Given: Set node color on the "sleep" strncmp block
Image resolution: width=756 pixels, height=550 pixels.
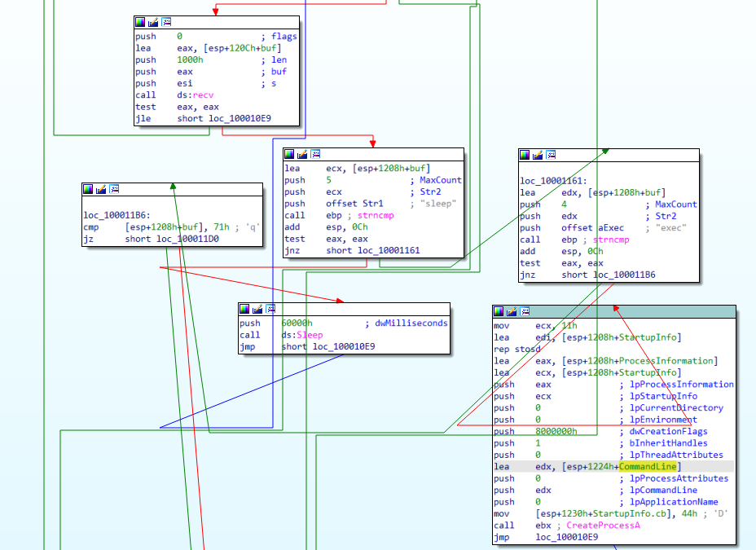Looking at the screenshot, I should point(289,154).
